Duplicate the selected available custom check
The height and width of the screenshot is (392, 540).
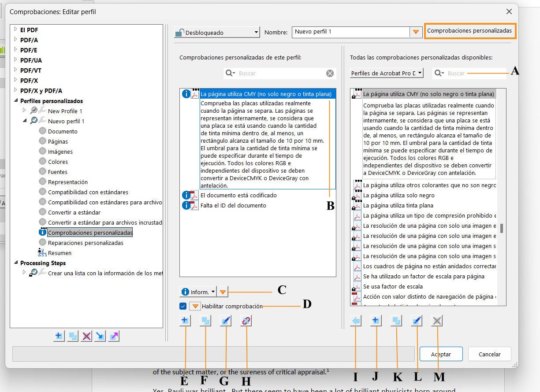pos(396,321)
